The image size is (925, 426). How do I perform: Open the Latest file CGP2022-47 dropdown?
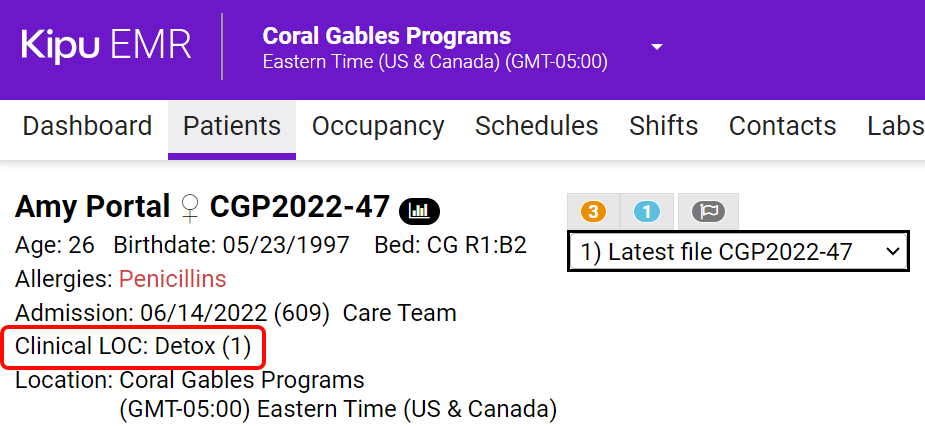point(738,252)
